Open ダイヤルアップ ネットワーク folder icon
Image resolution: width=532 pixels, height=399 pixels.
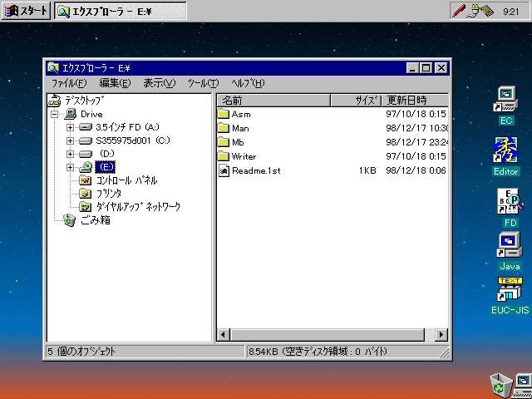85,207
